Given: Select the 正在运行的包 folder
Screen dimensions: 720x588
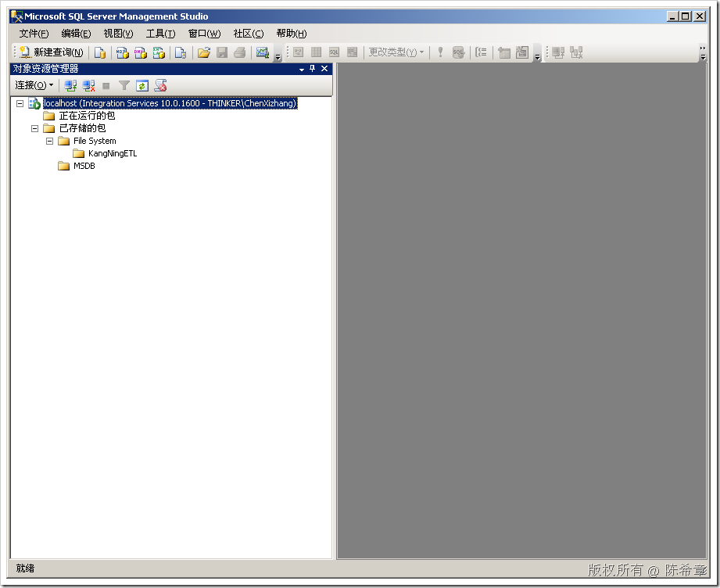Looking at the screenshot, I should (87, 116).
